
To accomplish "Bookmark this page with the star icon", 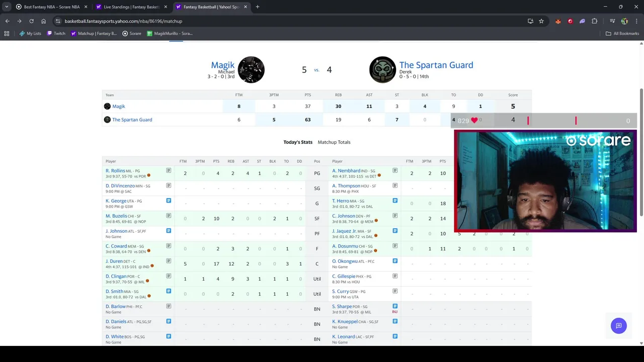I will tap(541, 21).
